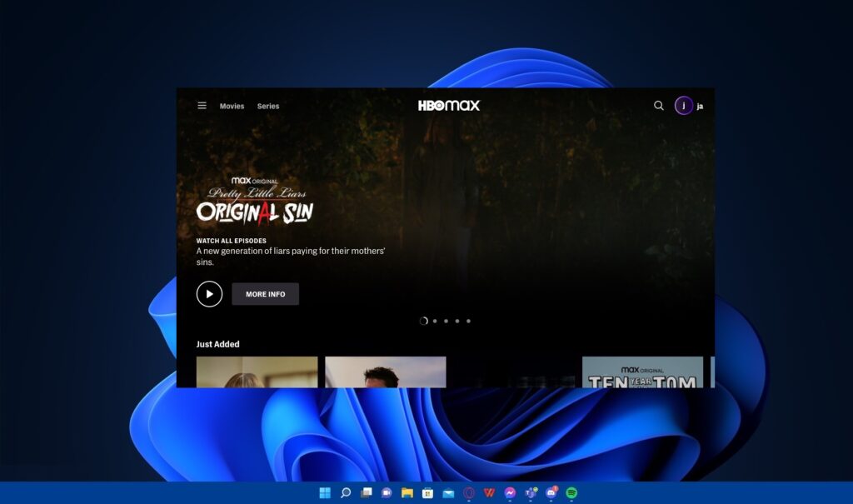Open Windows Search from the taskbar
This screenshot has width=853, height=504.
346,493
